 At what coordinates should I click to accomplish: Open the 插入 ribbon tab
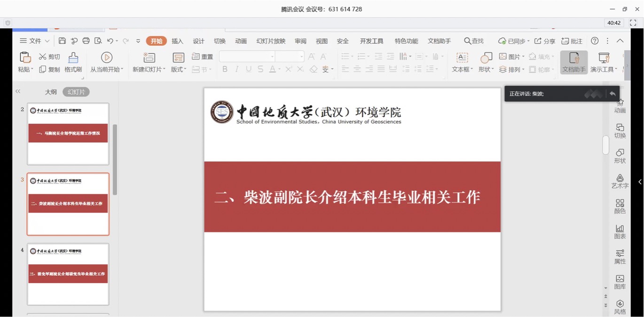click(x=177, y=41)
